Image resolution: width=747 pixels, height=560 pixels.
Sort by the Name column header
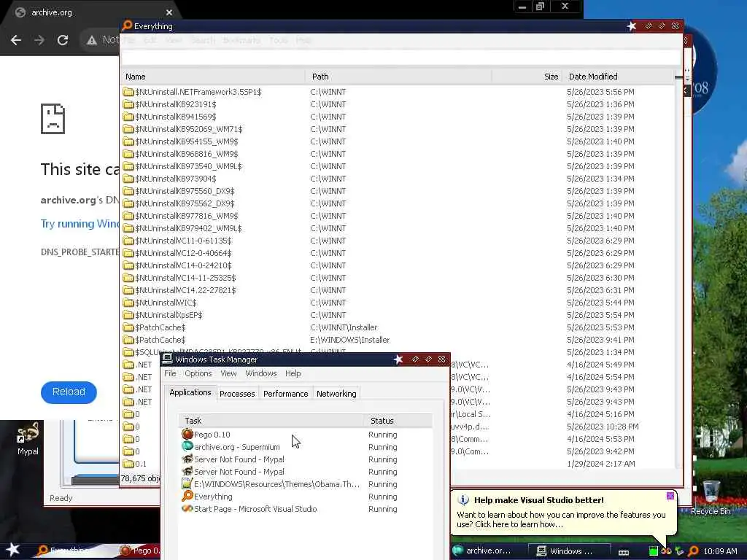click(212, 77)
